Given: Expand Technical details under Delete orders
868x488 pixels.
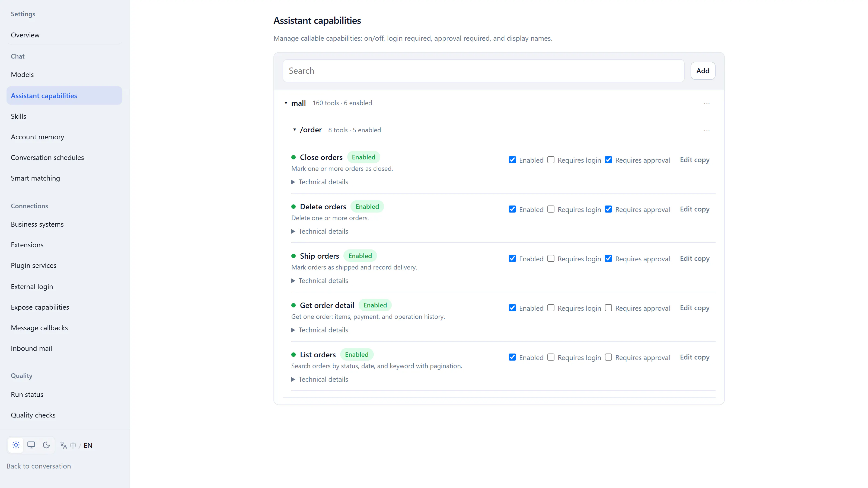Looking at the screenshot, I should pos(320,231).
